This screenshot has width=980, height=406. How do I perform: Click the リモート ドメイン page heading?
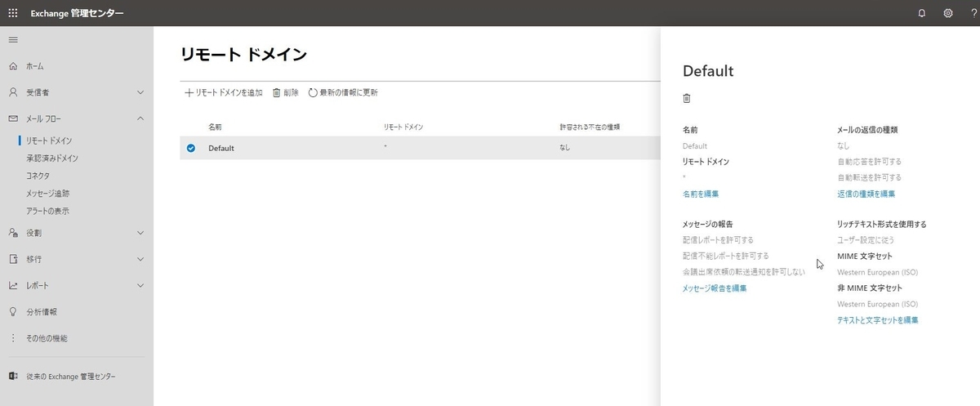[243, 55]
